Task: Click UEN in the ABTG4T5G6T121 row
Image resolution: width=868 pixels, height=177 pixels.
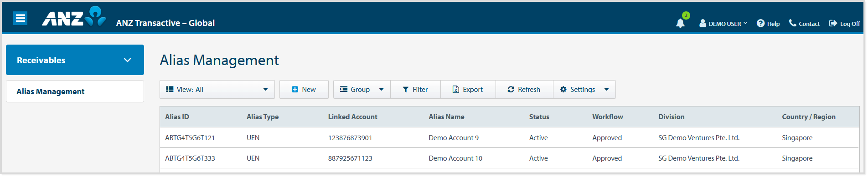Action: 253,138
